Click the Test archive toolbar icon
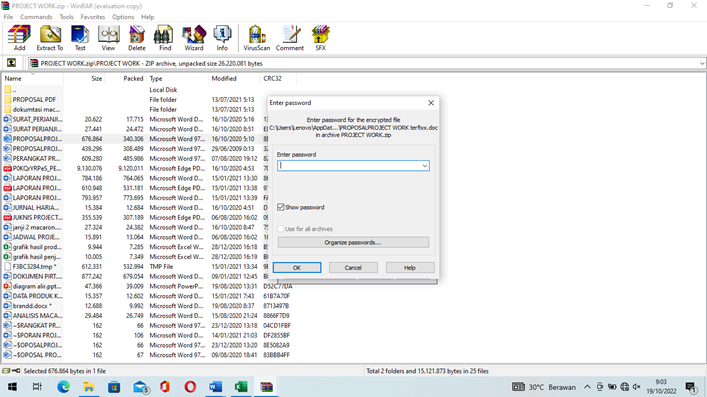Viewport: 707px width, 397px height. 80,38
